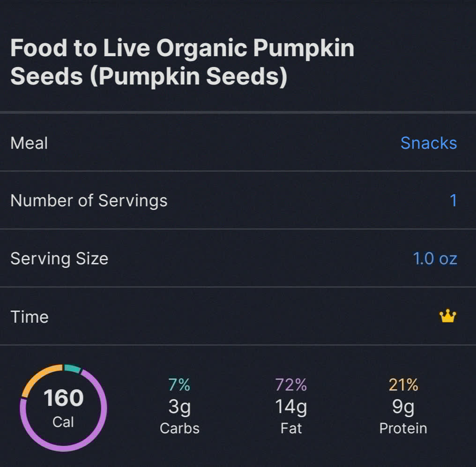The image size is (476, 467).
Task: Tap the Number of Servings label
Action: coord(89,201)
